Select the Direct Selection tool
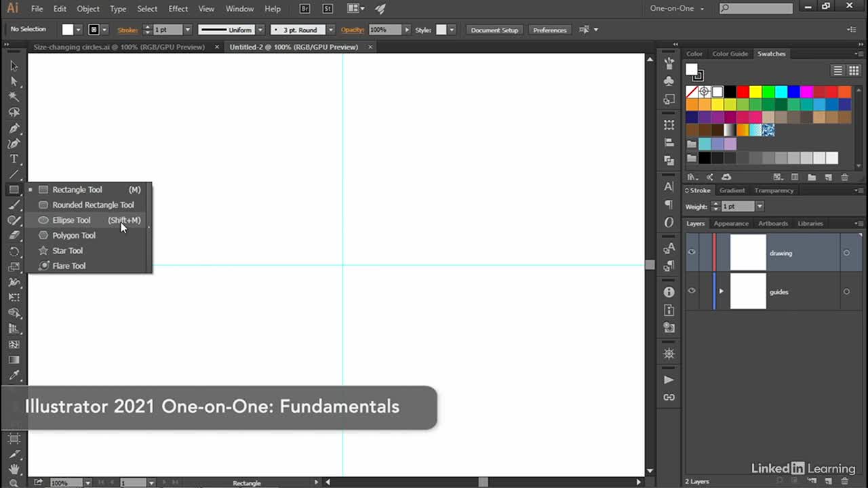Viewport: 868px width, 488px height. click(x=14, y=81)
